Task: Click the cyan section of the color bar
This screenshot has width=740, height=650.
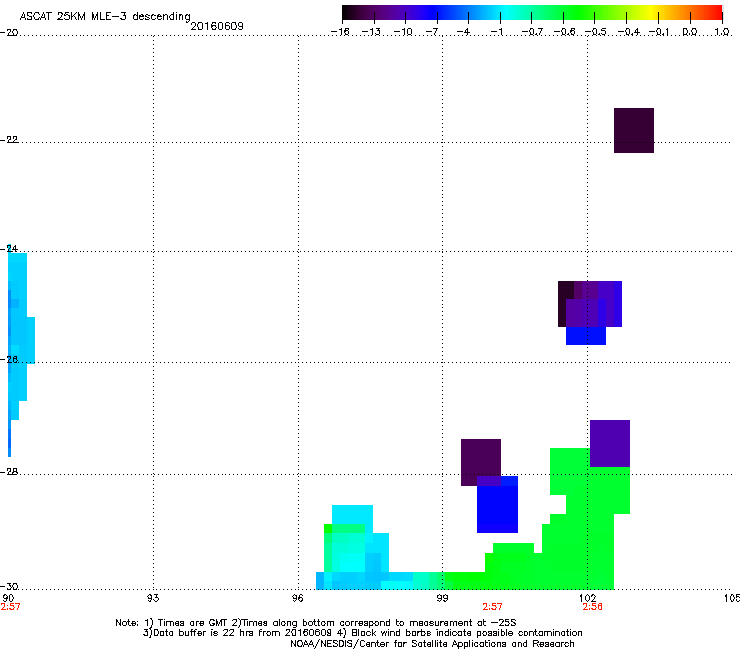Action: [x=505, y=12]
